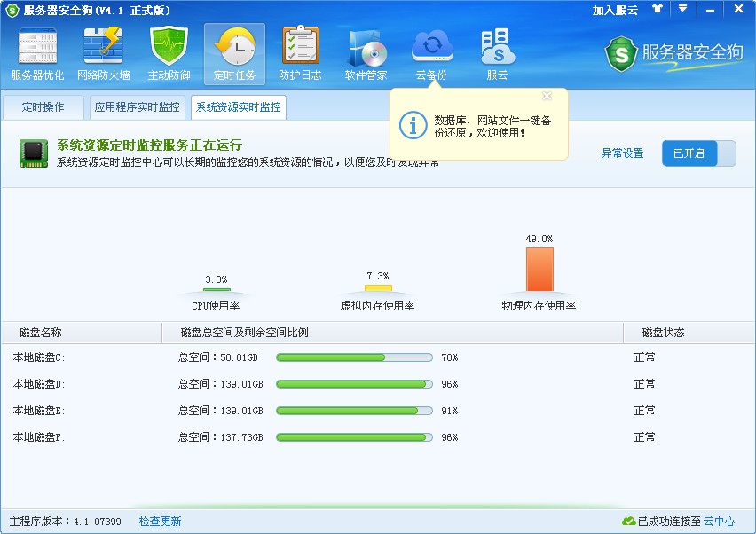756x534 pixels.
Task: Open the 服务器优化 server optimization module
Action: pyautogui.click(x=37, y=54)
